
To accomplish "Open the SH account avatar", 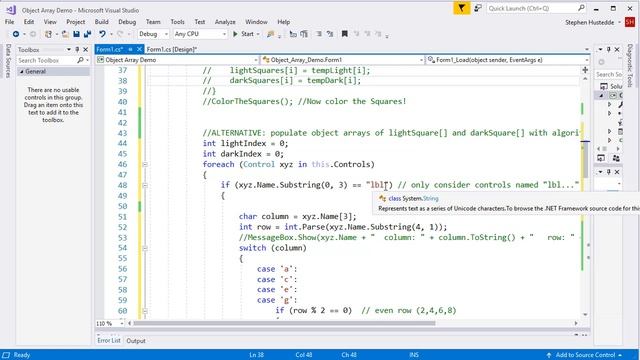I will click(x=630, y=22).
